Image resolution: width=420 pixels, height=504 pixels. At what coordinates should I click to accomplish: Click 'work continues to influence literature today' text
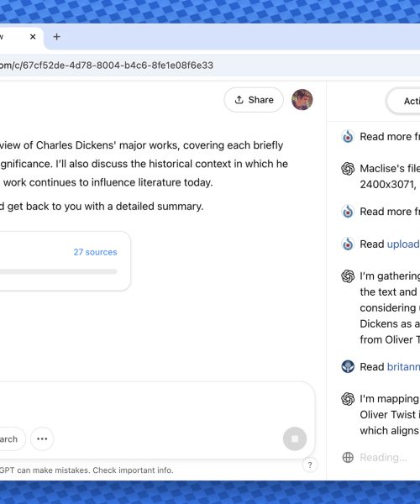point(108,182)
